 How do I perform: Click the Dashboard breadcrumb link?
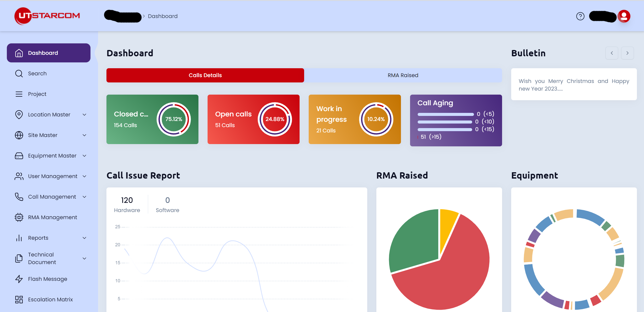point(163,16)
